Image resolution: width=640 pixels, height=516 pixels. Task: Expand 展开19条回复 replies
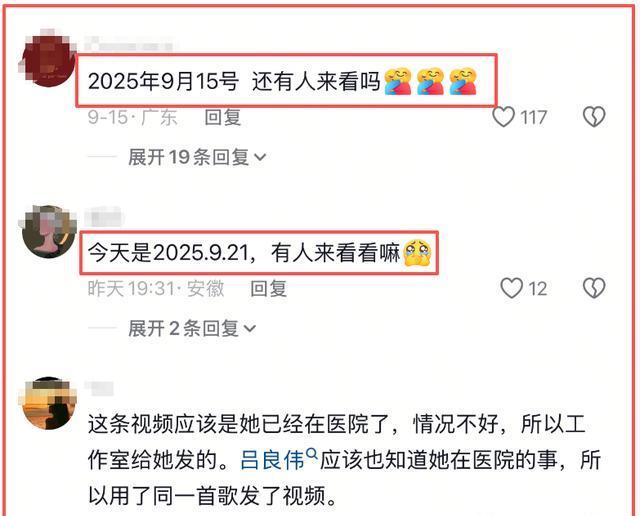[x=197, y=157]
